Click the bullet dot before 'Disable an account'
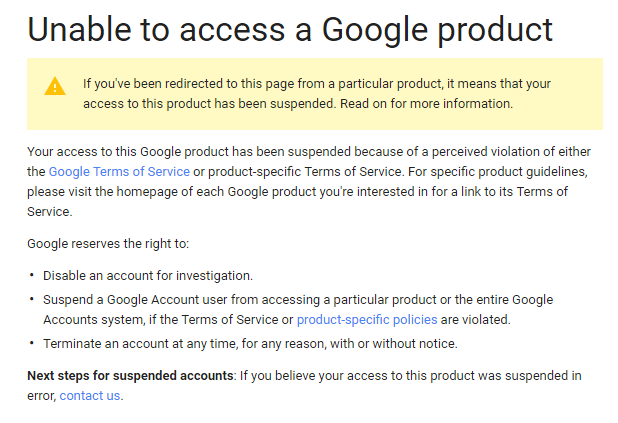This screenshot has height=423, width=618. coord(32,275)
